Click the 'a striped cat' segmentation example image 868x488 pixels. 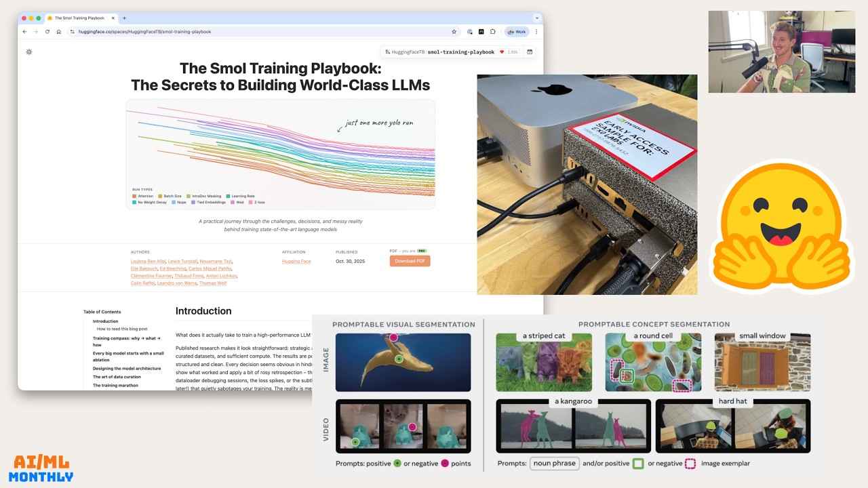(544, 362)
